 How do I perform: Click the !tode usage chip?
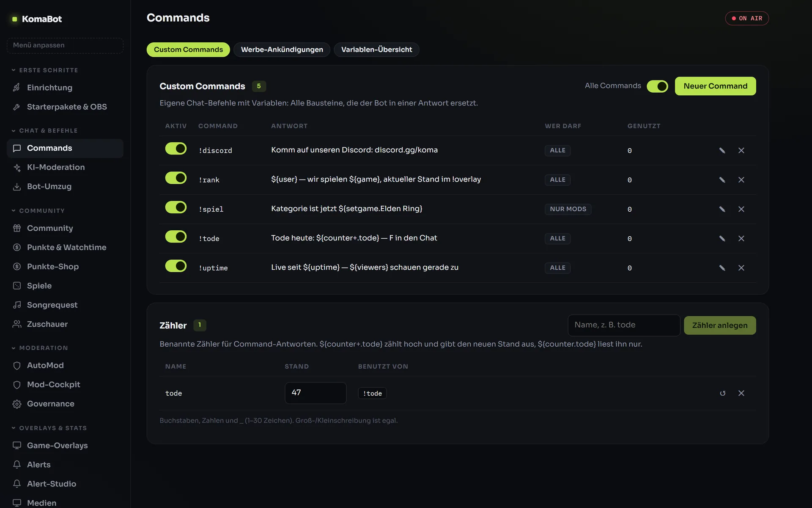coord(372,393)
